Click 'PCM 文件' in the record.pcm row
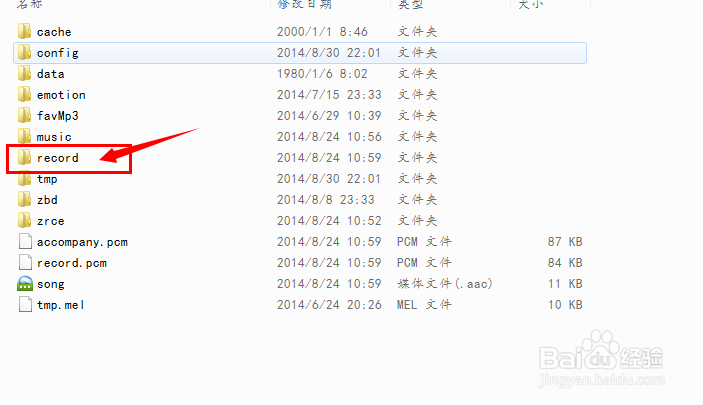703x405 pixels. (424, 263)
